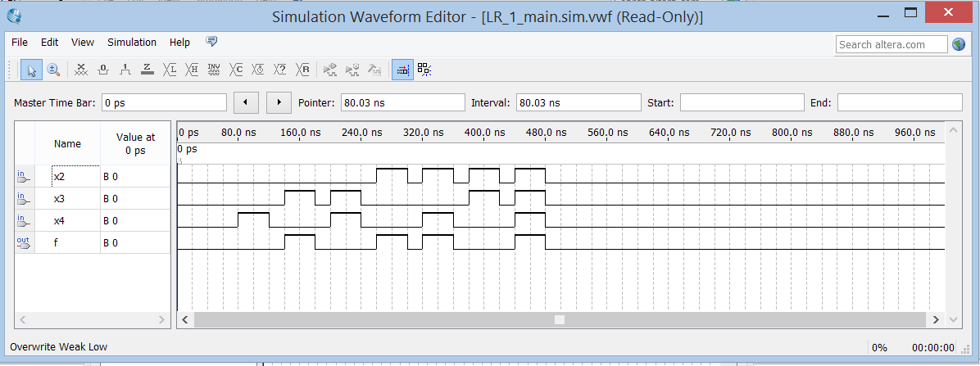This screenshot has width=980, height=366.
Task: Click name panel scrollbar left arrow
Action: [x=22, y=319]
